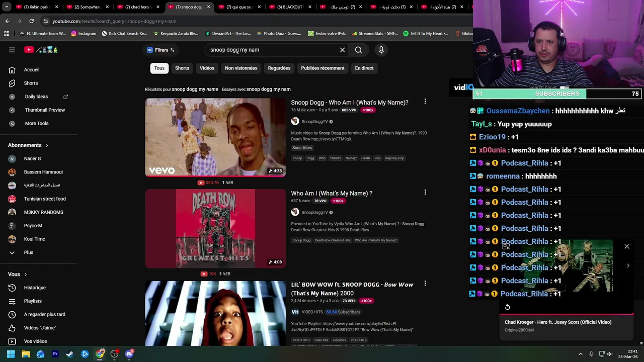Open Shorts in the left sidebar
Image resolution: width=644 pixels, height=362 pixels.
pyautogui.click(x=31, y=83)
